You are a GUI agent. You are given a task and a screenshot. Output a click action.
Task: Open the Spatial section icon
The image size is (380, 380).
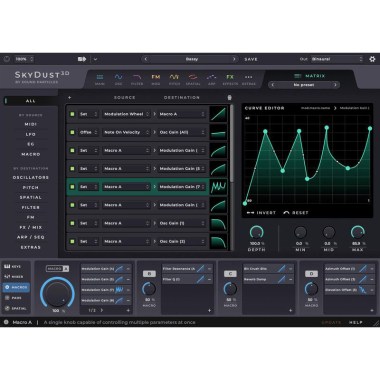[x=193, y=77]
